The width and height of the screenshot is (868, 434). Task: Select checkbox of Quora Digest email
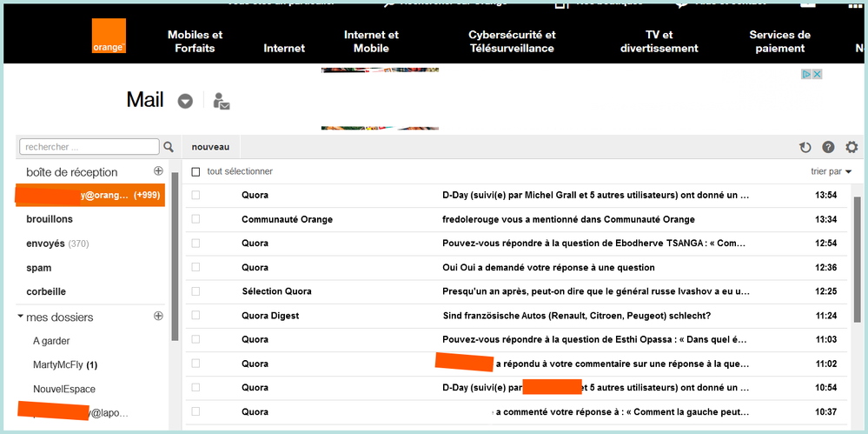tap(195, 316)
